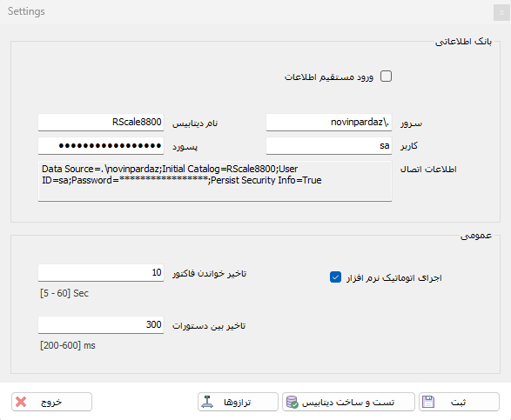Click the بانک اطلاعاتی group title
This screenshot has height=420, width=511.
point(463,42)
